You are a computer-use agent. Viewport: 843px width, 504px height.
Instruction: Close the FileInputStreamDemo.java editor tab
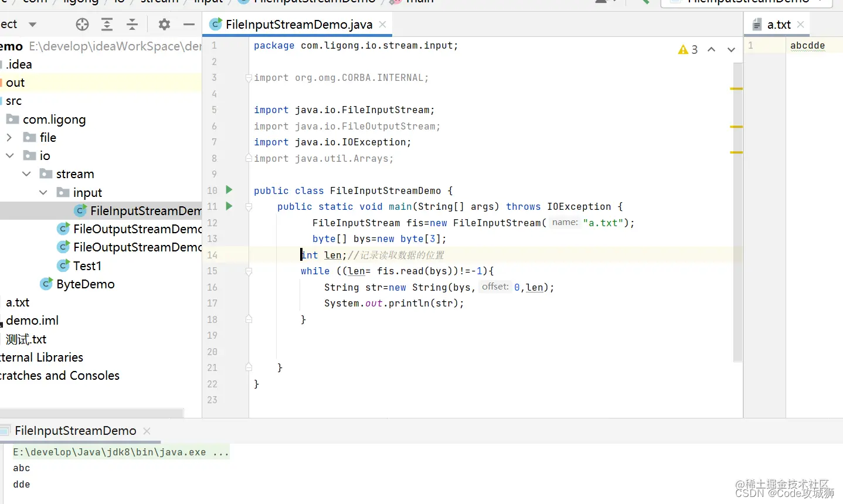382,24
